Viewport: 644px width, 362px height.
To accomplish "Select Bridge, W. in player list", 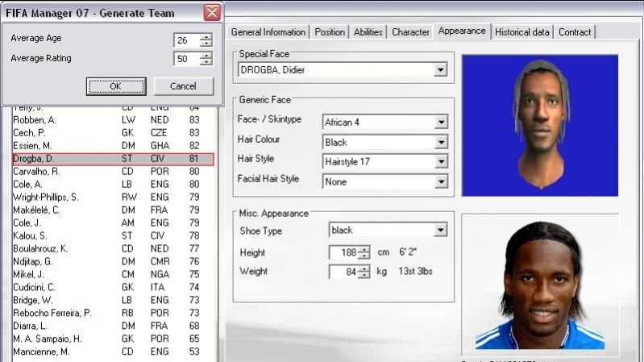I will coord(114,300).
